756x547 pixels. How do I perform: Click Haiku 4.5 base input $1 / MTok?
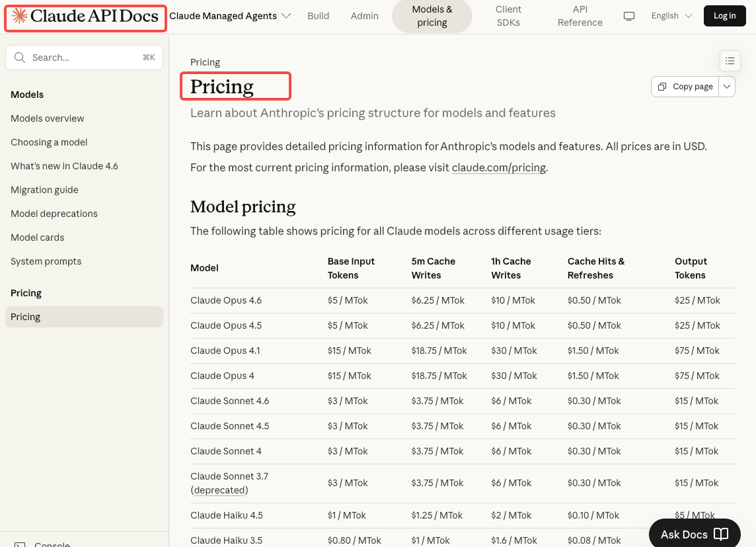pos(347,515)
